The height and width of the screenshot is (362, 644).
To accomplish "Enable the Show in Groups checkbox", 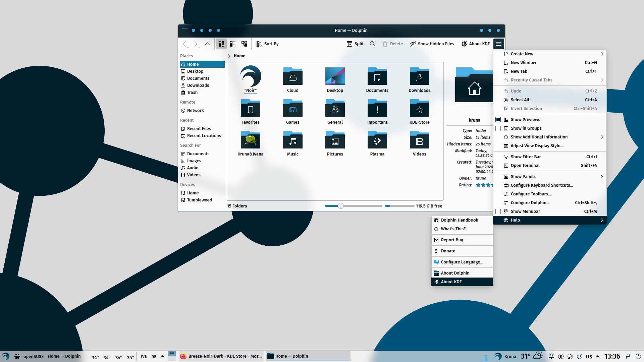I will coord(498,128).
